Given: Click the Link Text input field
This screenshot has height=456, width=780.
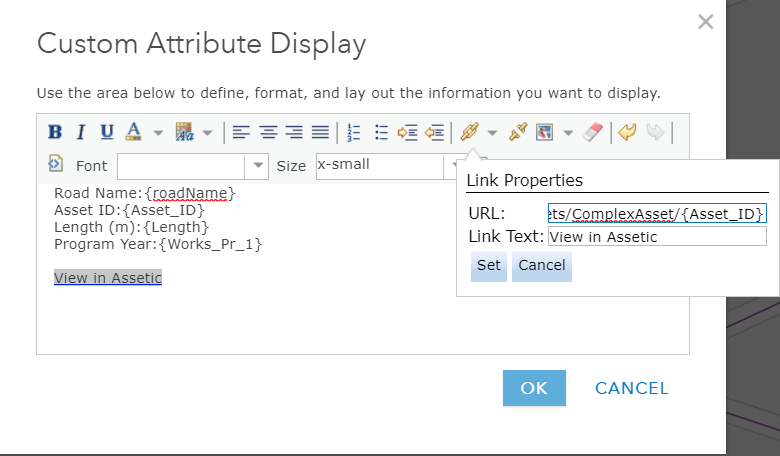Looking at the screenshot, I should (657, 236).
